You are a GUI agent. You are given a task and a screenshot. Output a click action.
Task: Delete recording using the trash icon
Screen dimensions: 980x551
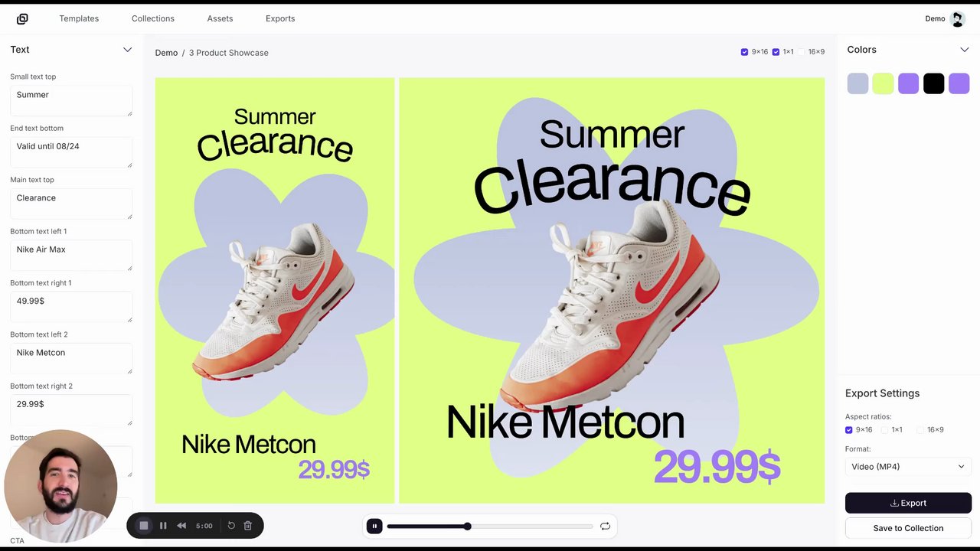tap(248, 526)
